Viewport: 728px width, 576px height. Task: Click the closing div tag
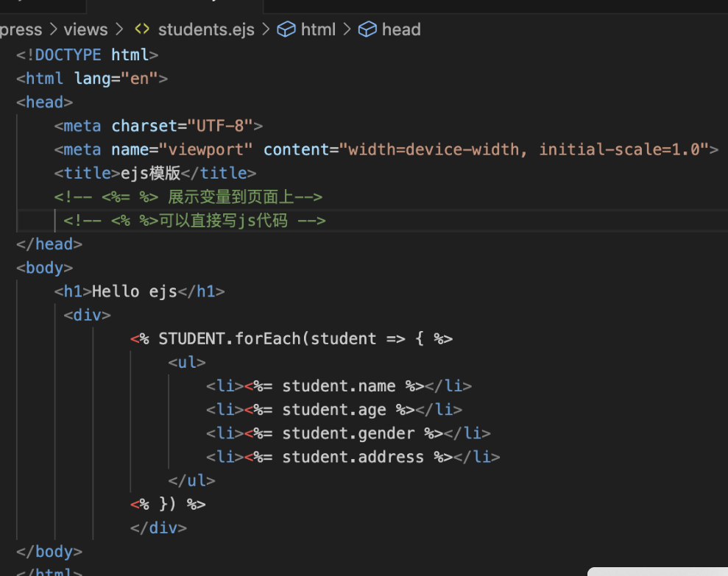[158, 528]
